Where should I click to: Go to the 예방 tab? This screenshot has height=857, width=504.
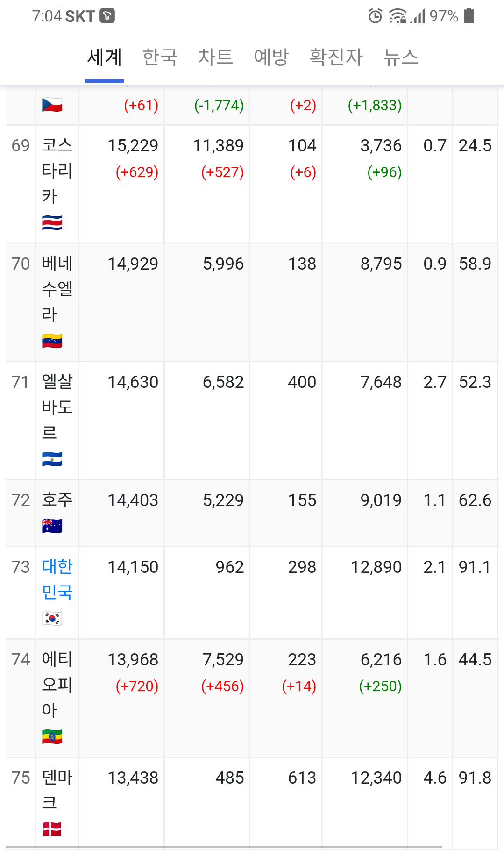click(x=271, y=57)
